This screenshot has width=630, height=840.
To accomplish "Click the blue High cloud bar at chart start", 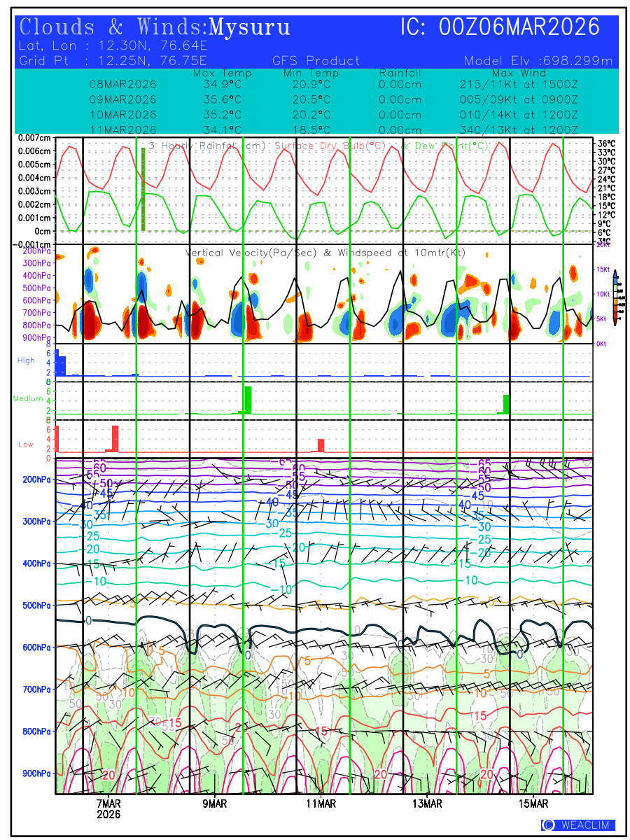I will click(61, 365).
